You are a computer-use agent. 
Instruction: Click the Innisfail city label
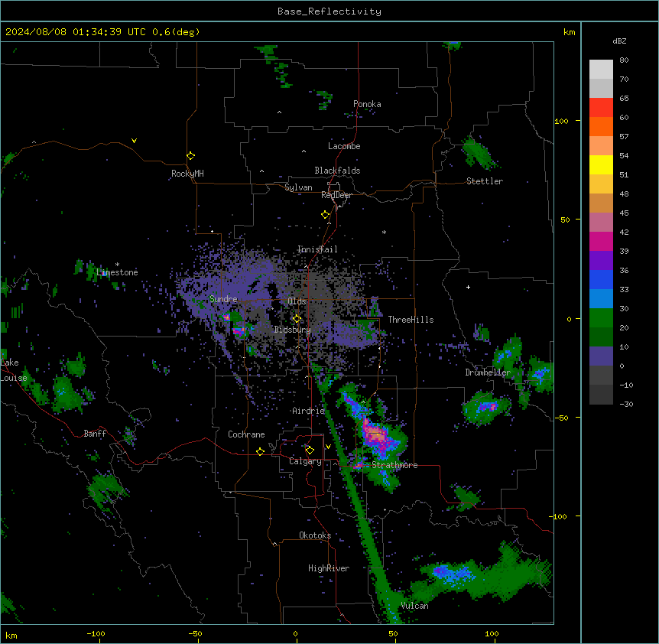tap(317, 249)
